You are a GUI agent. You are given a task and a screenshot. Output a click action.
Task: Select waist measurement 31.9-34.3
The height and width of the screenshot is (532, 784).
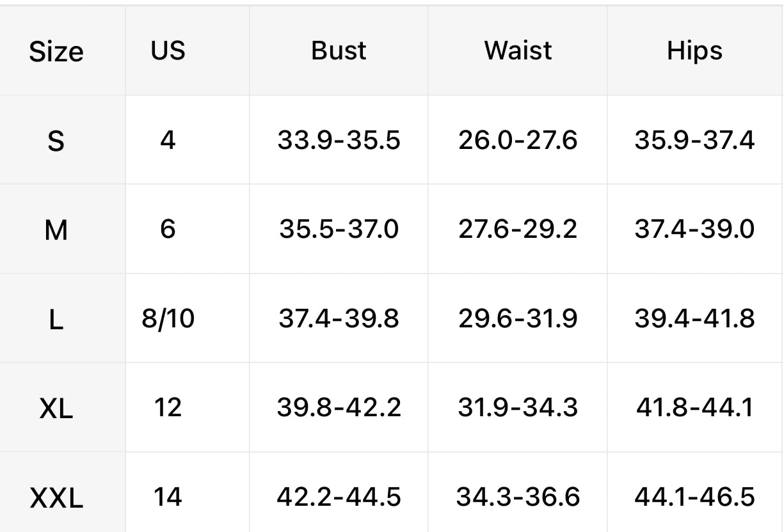(x=518, y=407)
